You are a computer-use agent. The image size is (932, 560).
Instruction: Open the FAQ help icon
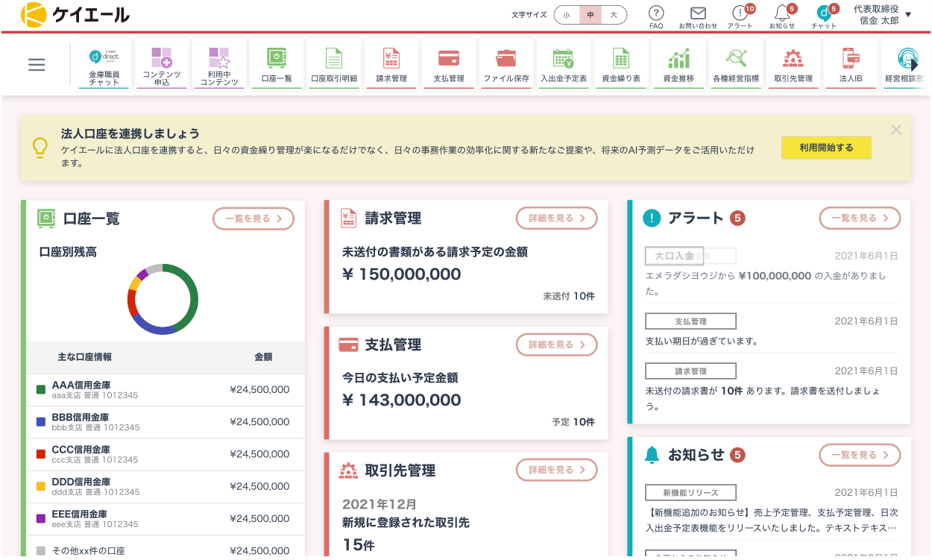click(x=656, y=13)
